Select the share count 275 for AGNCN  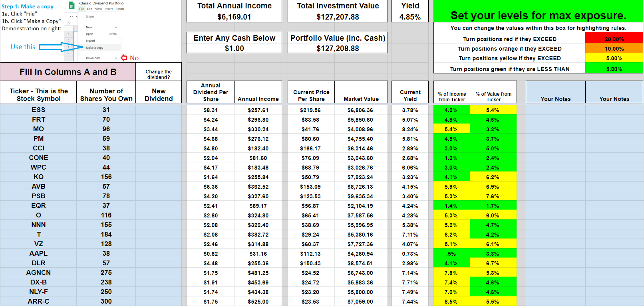pyautogui.click(x=106, y=272)
